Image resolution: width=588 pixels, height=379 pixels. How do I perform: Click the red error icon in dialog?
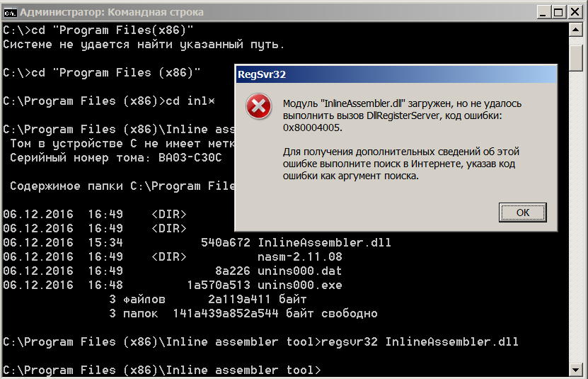[x=258, y=107]
